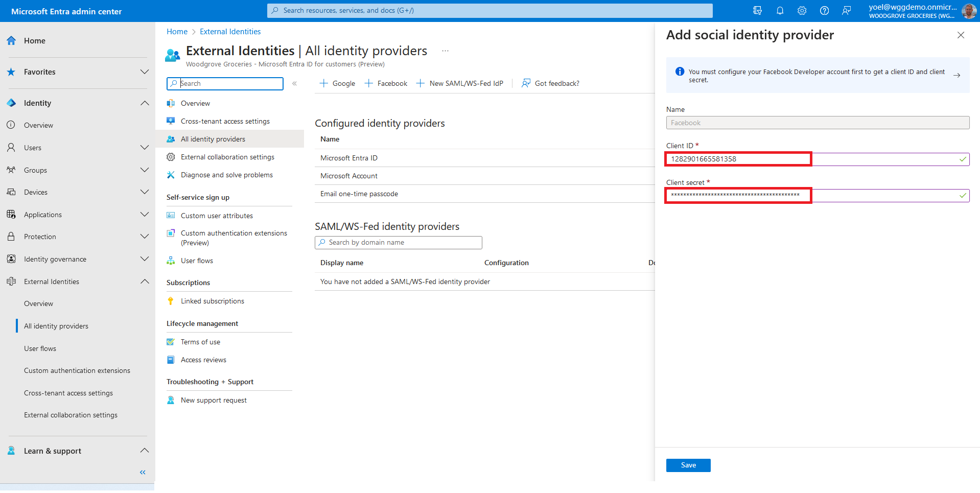Open the Cloud Shell/portal icon in header
The image size is (980, 493).
click(x=757, y=11)
